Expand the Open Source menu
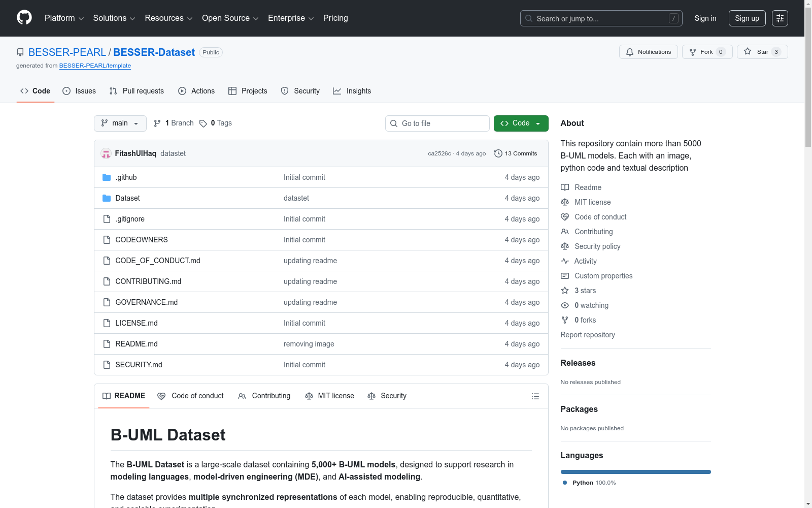This screenshot has height=508, width=812. pos(230,18)
